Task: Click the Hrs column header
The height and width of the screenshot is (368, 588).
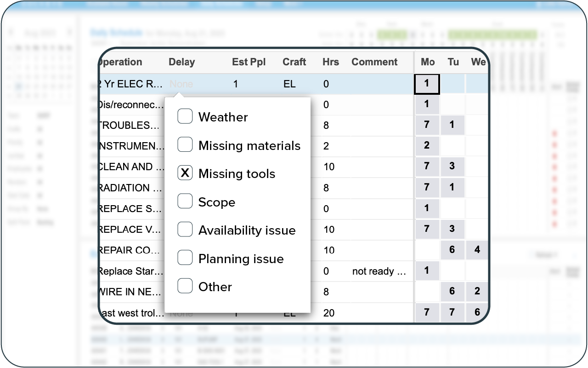Action: [x=330, y=62]
